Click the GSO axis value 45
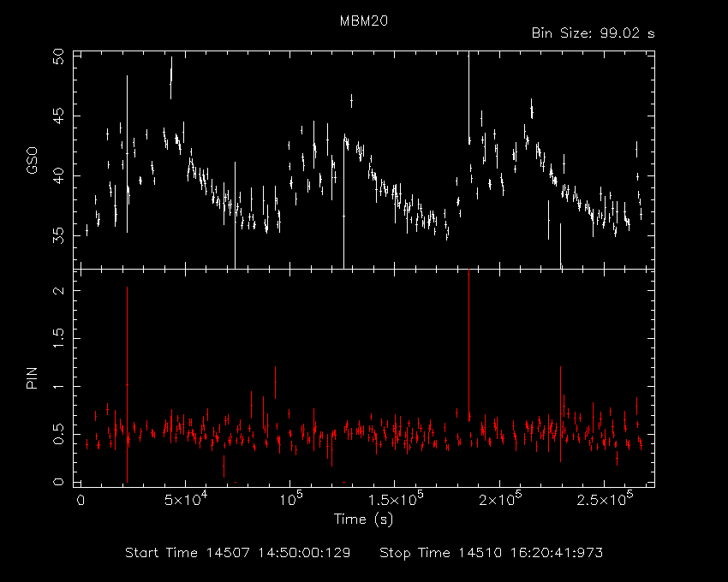Image resolution: width=728 pixels, height=582 pixels. tap(58, 116)
